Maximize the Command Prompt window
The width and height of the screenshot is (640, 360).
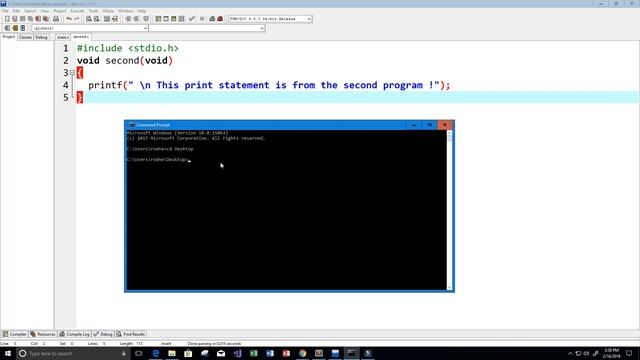point(429,125)
